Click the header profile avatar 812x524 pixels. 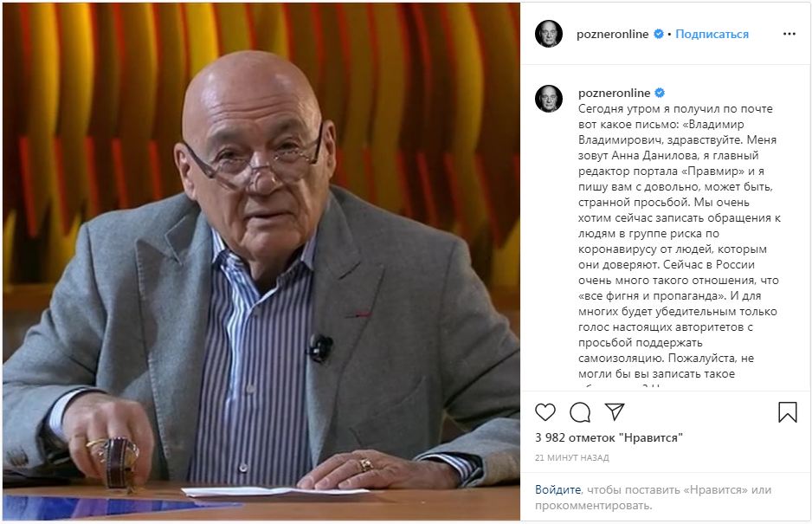pyautogui.click(x=549, y=34)
